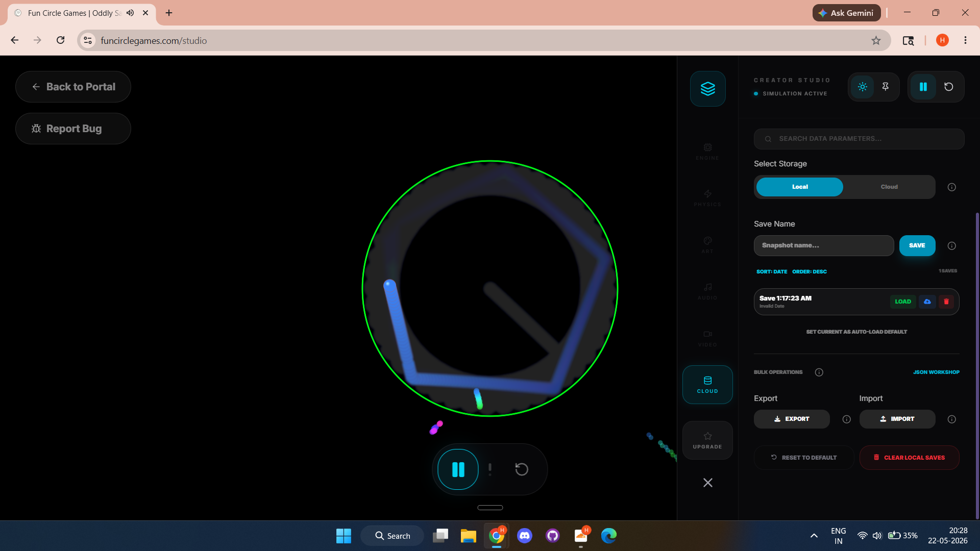Click Clear Local Saves
Viewport: 980px width, 551px height.
click(909, 458)
